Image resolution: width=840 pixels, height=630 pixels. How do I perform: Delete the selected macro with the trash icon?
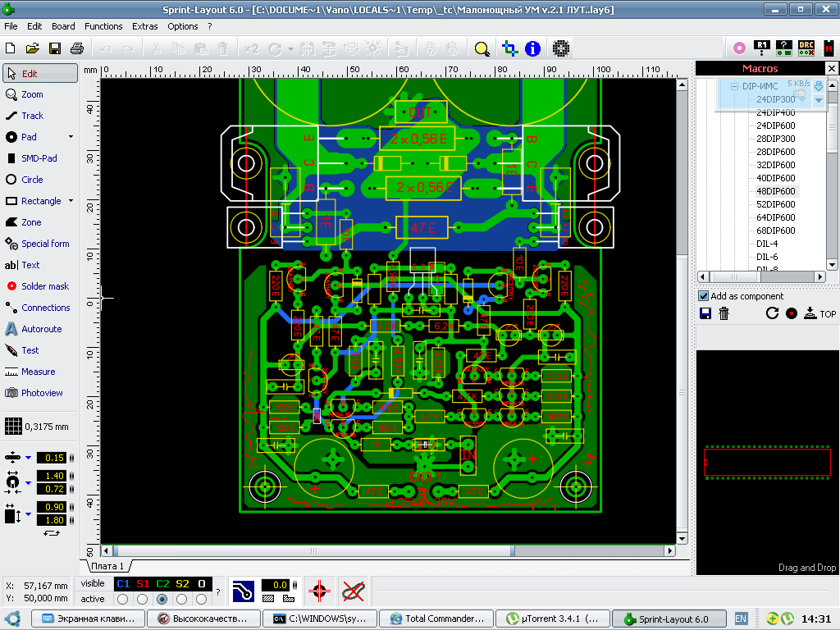tap(724, 313)
